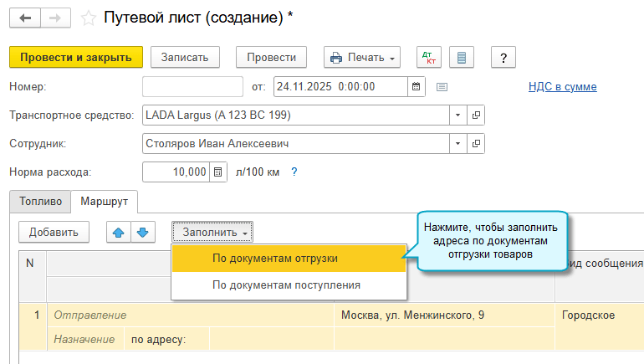Choose По документам отгрузки menu item
644x364 pixels.
tap(275, 258)
